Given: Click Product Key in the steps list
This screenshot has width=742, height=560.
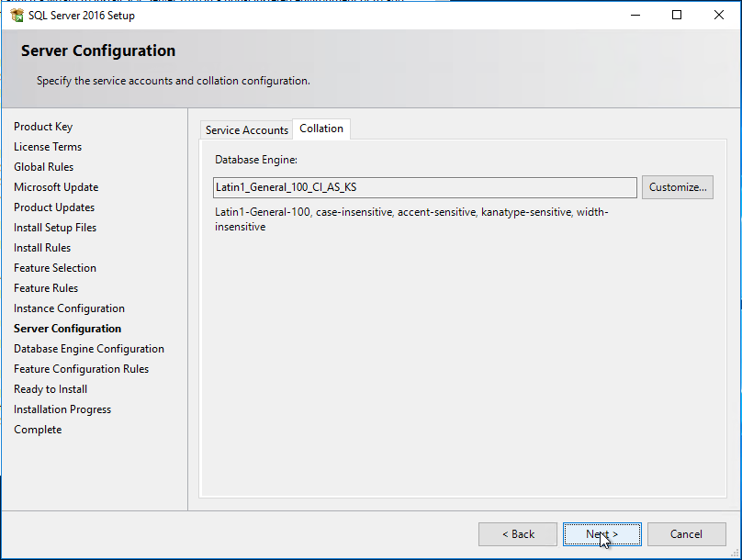Looking at the screenshot, I should click(43, 127).
